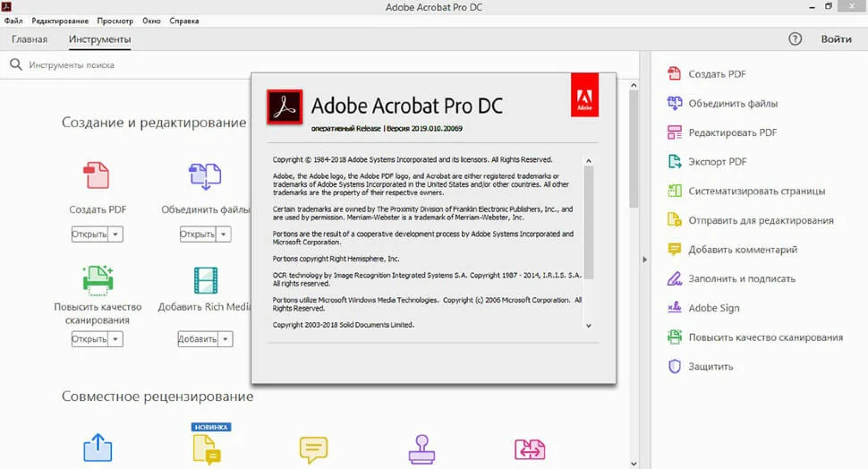Open help via the question mark icon
The image size is (868, 469).
(x=795, y=38)
